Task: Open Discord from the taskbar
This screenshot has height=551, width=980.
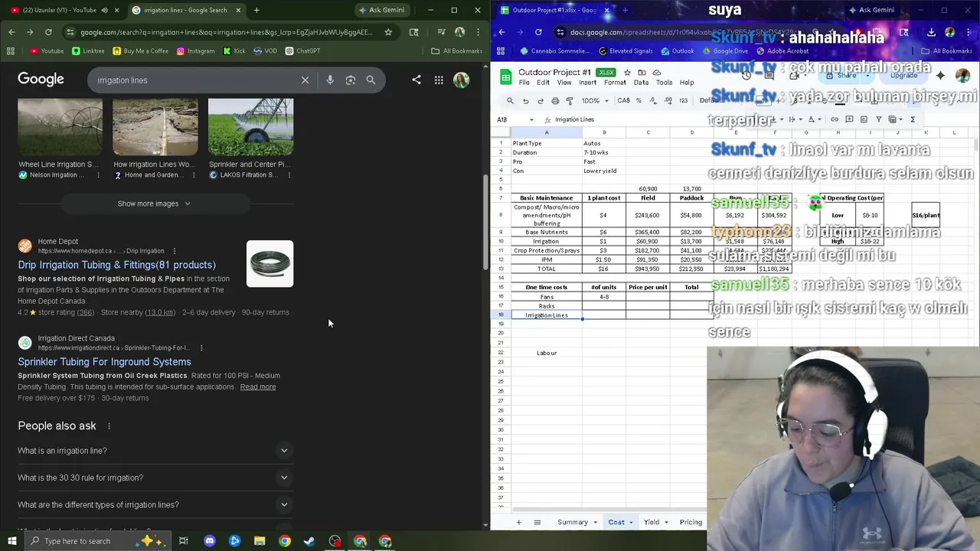Action: coord(210,541)
